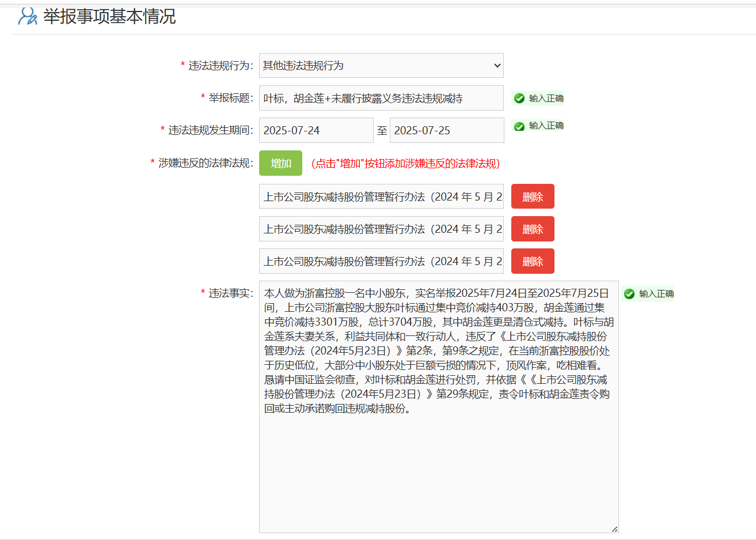This screenshot has height=540, width=756.
Task: Click the green 增加 button
Action: 280,163
